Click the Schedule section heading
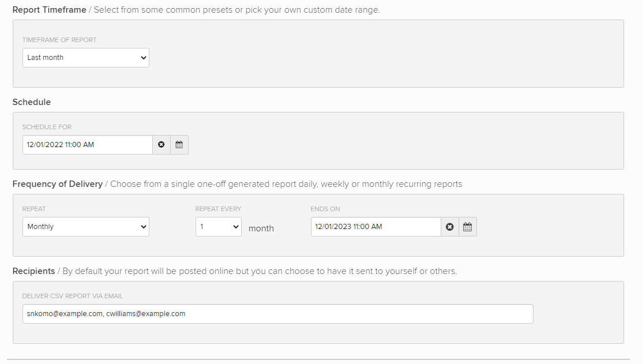 point(32,102)
